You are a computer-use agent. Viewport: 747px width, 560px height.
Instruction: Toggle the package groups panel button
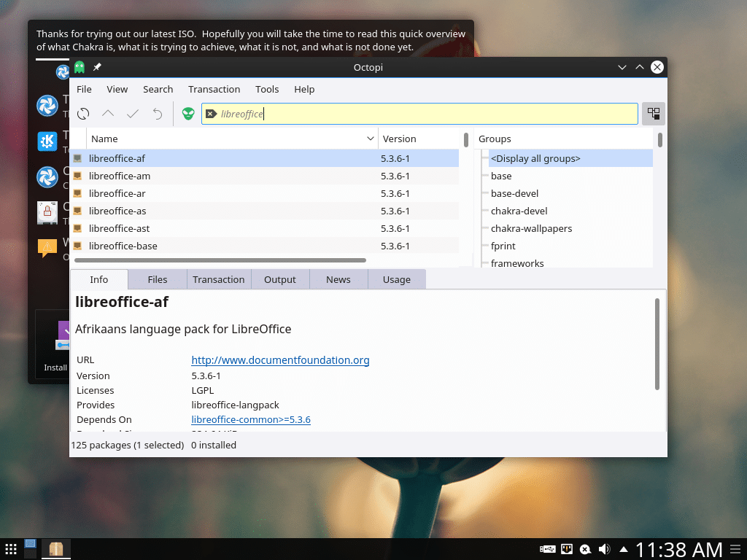[x=653, y=114]
